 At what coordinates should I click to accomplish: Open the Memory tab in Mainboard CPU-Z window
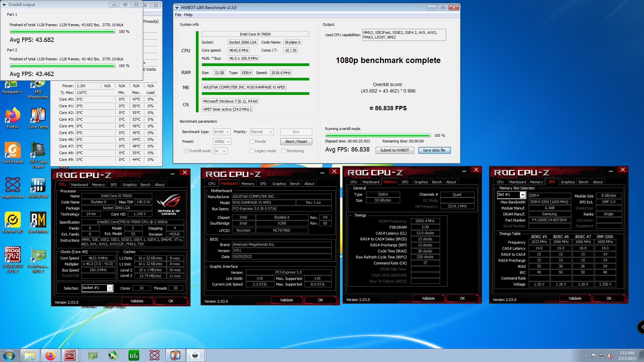click(x=248, y=184)
